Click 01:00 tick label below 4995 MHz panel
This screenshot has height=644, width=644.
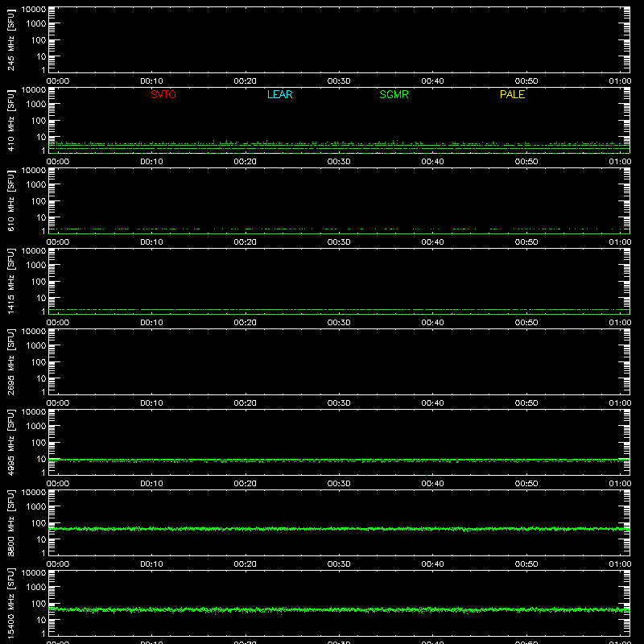click(620, 484)
